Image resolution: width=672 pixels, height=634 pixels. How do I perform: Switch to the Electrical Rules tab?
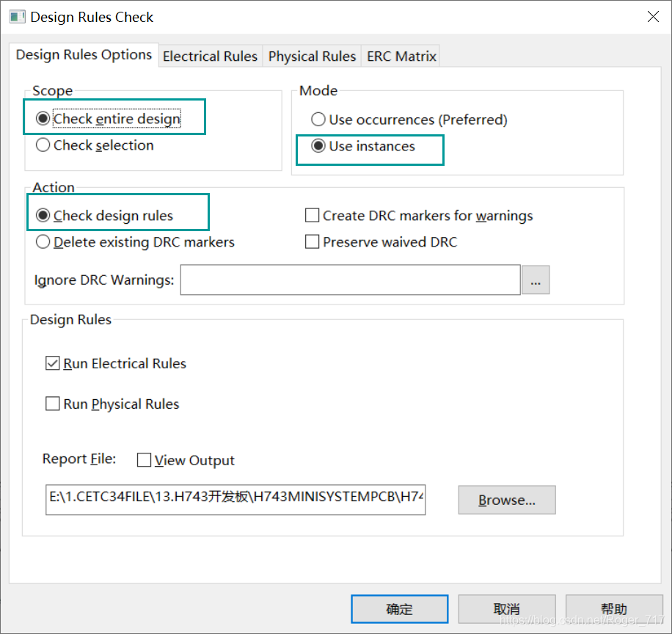pyautogui.click(x=210, y=57)
